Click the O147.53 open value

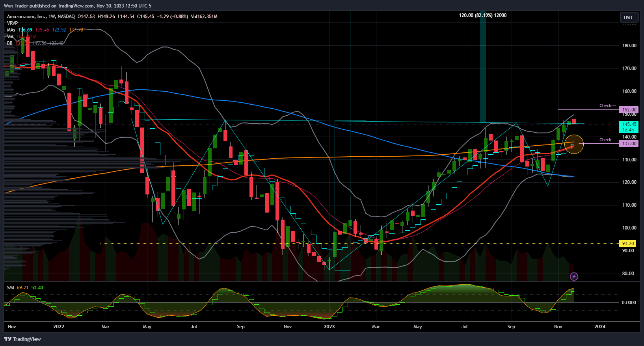click(86, 17)
